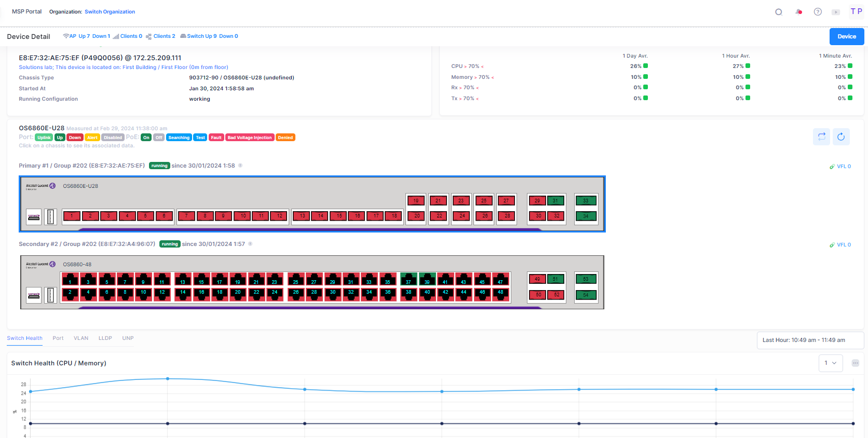Switch to the UNP tab
868x438 pixels.
pos(128,338)
